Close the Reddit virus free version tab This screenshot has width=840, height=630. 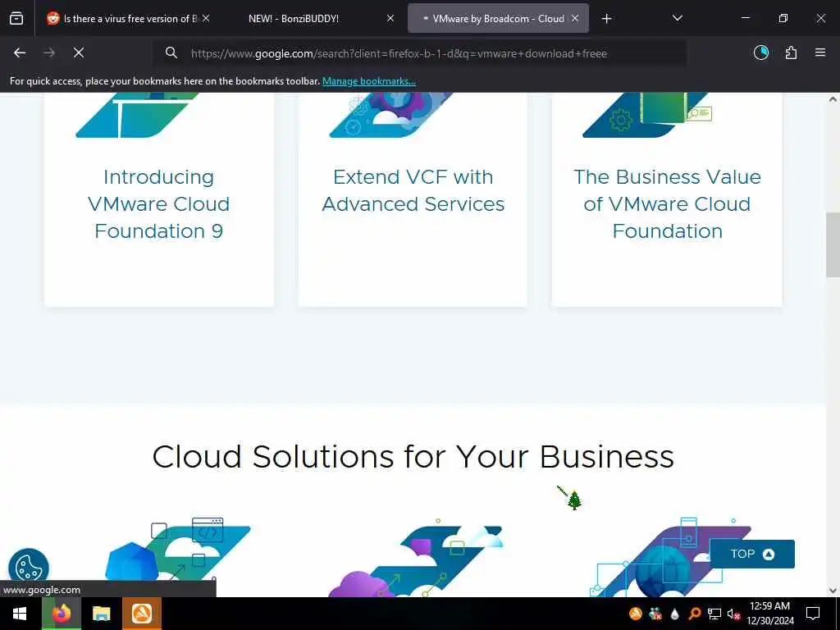206,18
